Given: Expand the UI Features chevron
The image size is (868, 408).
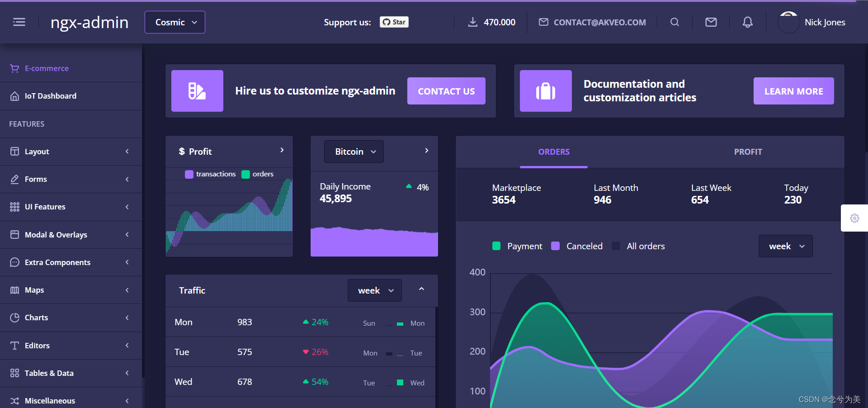Looking at the screenshot, I should tap(127, 207).
